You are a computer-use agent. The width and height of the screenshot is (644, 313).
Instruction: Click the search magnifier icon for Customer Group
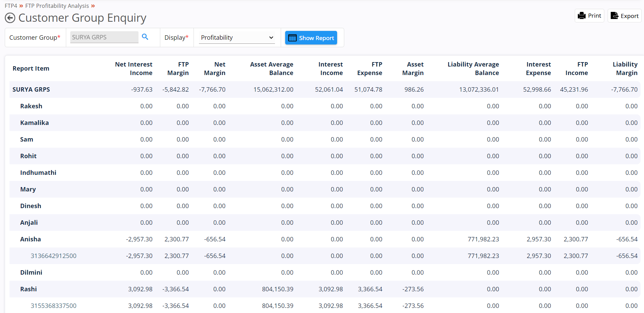(145, 37)
